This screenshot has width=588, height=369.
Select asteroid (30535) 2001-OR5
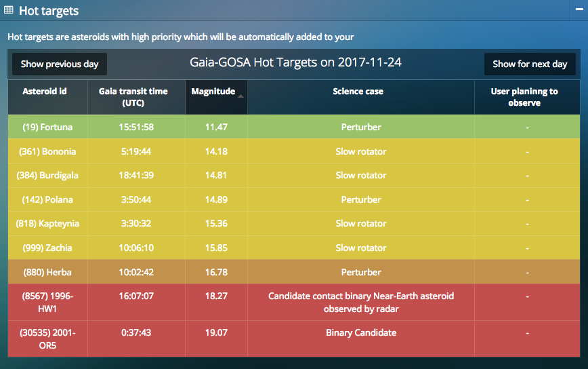coord(47,339)
